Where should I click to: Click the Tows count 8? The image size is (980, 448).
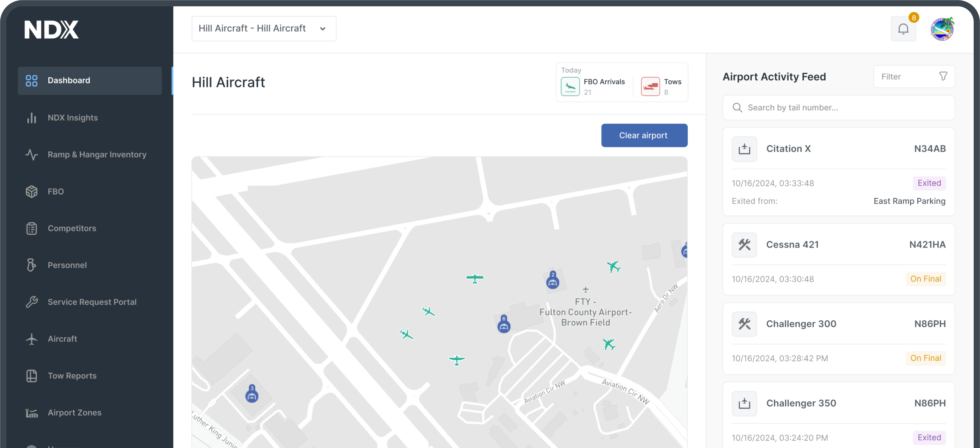tap(666, 92)
